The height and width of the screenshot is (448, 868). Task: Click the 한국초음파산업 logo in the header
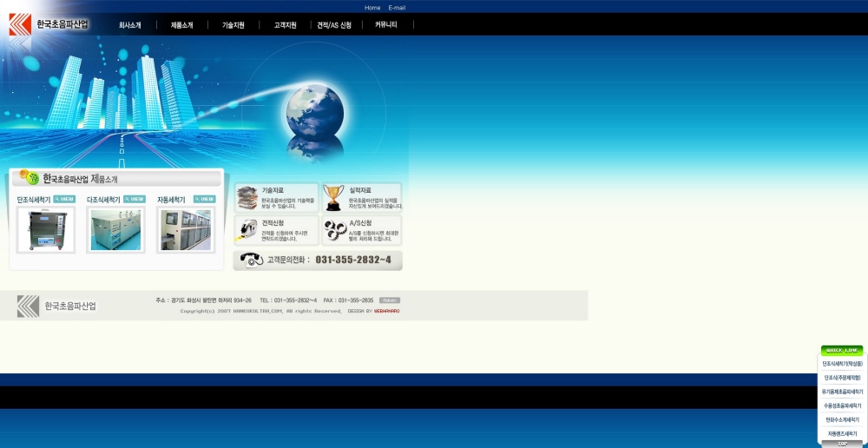[49, 24]
